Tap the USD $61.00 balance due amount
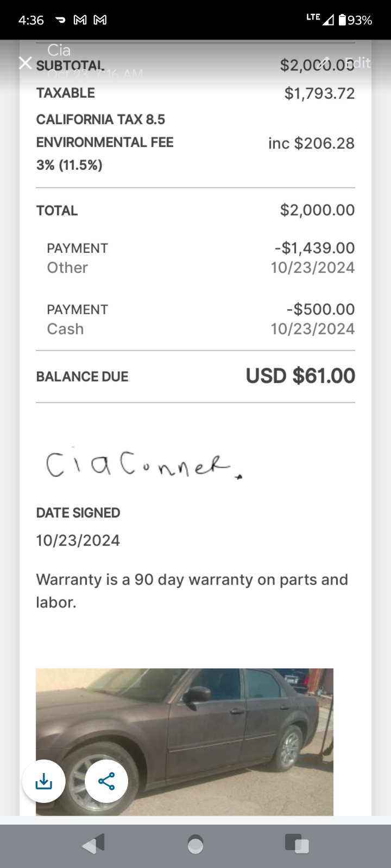The image size is (391, 868). pyautogui.click(x=300, y=376)
